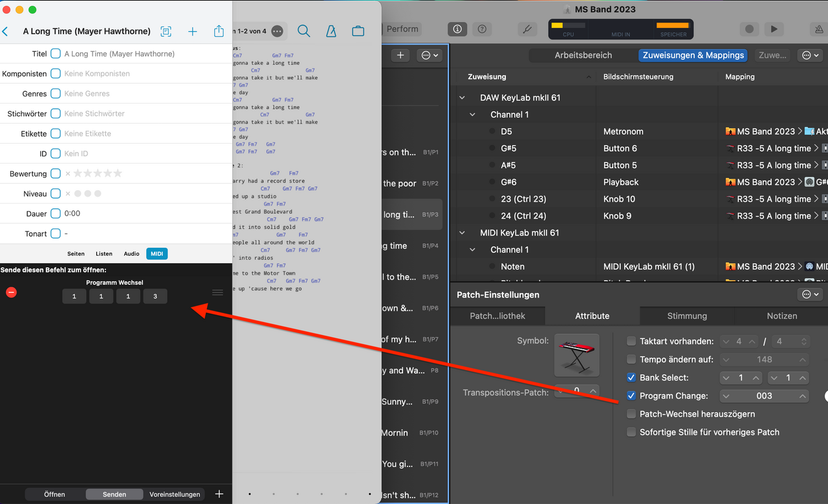
Task: Click the question mark help button in MainStage
Action: (x=481, y=29)
